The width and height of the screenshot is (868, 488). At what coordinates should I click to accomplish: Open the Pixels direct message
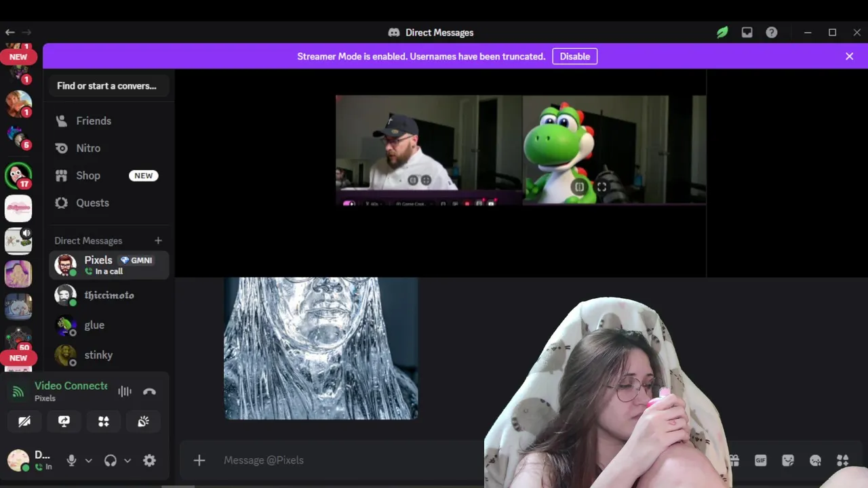click(x=108, y=265)
